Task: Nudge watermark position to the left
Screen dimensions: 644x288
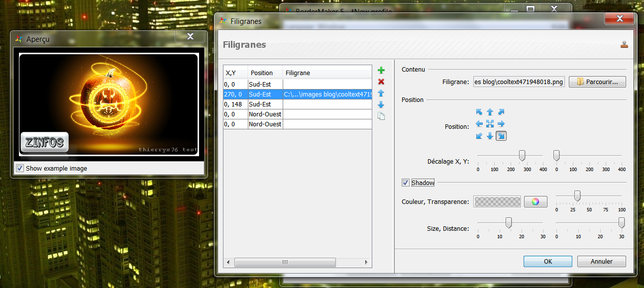Action: click(x=479, y=124)
